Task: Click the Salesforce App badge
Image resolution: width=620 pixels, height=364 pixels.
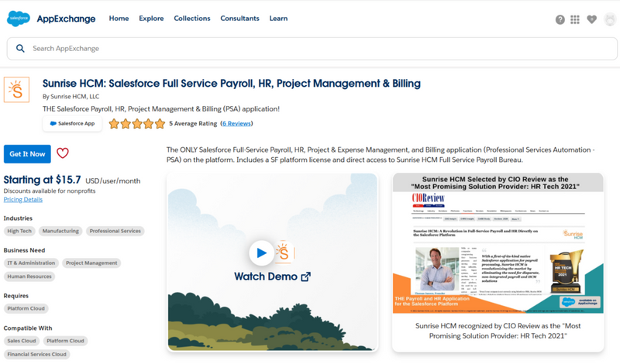Action: [72, 123]
